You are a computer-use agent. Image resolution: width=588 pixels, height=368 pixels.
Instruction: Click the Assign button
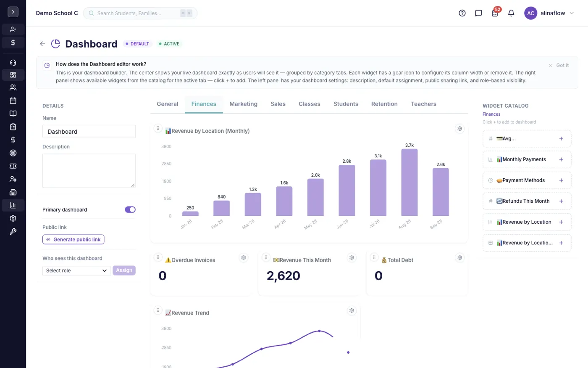124,270
